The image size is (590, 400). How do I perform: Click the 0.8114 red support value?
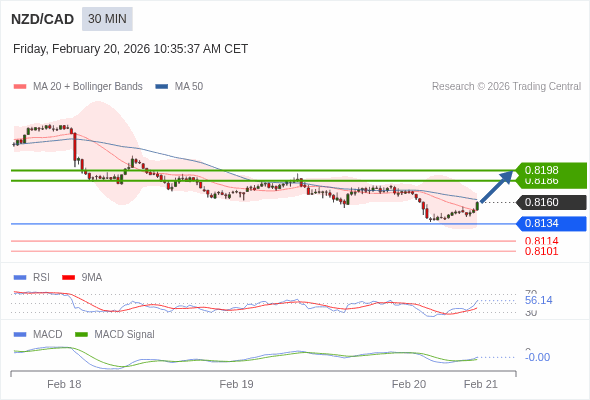(x=541, y=241)
